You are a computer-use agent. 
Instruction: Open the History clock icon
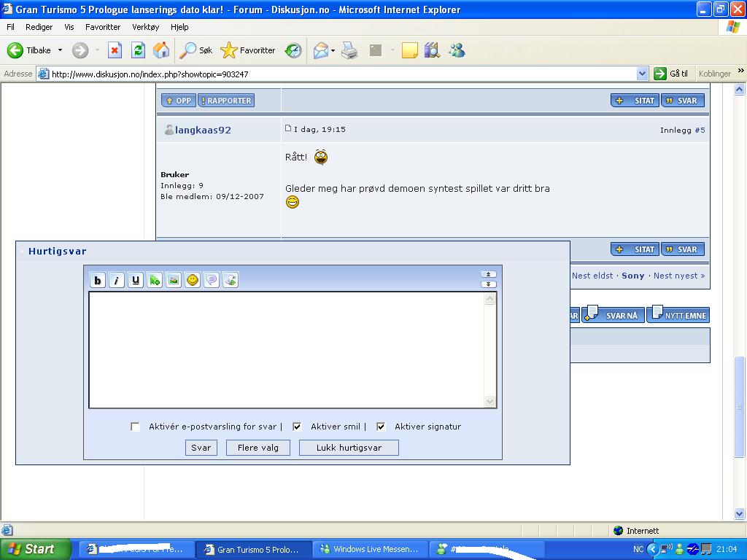click(x=293, y=50)
